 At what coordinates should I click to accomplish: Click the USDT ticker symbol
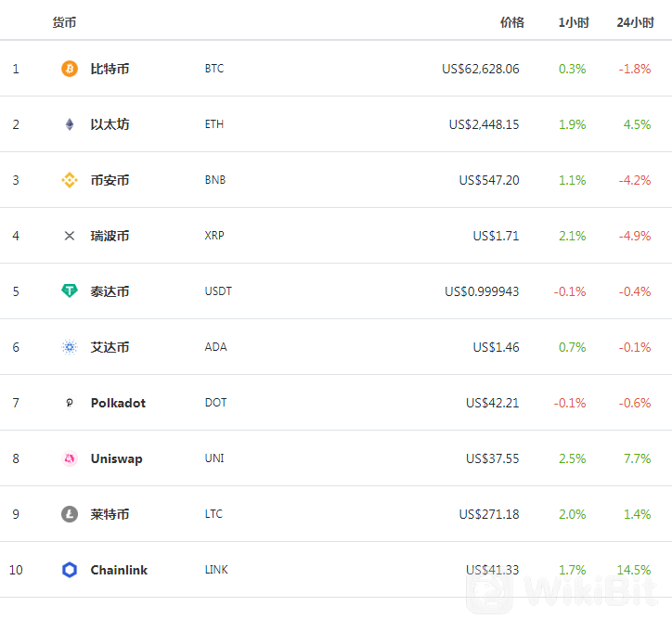coord(218,291)
